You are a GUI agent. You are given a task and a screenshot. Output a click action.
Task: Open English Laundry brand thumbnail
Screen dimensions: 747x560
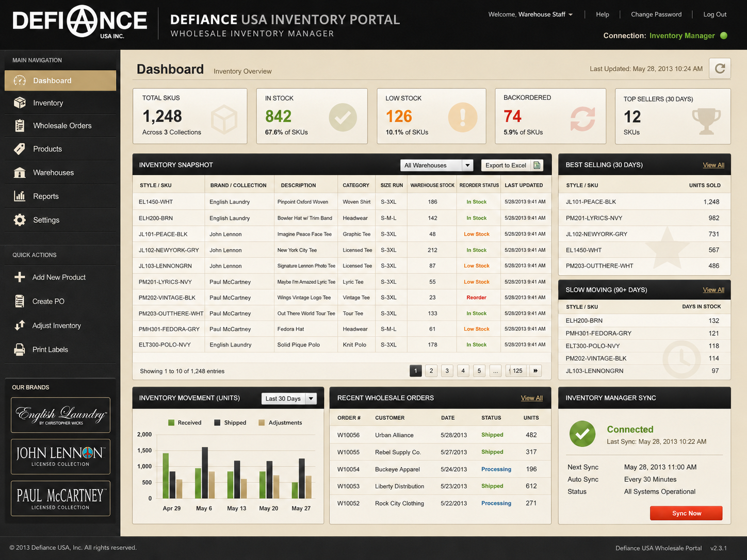[60, 415]
